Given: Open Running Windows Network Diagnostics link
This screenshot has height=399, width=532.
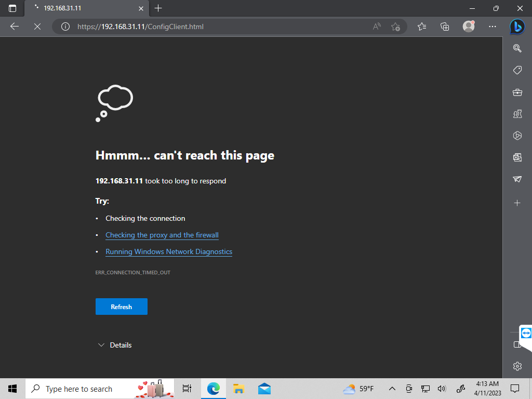Looking at the screenshot, I should coord(169,251).
